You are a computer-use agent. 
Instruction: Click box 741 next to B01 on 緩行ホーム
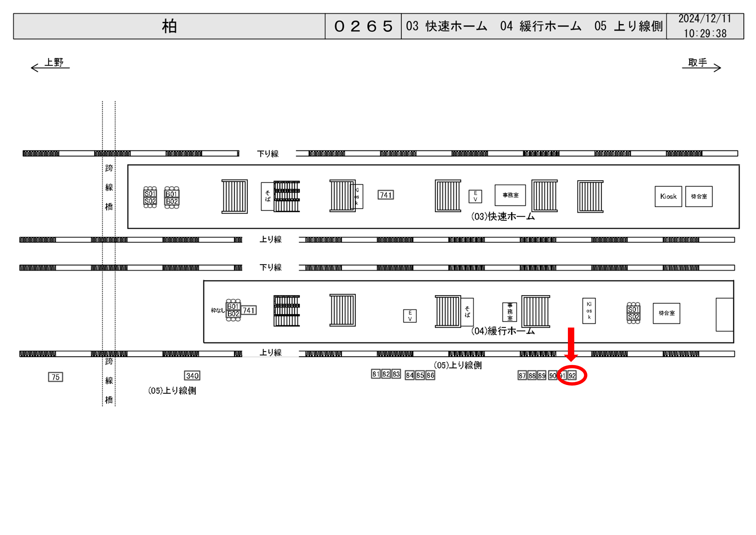(x=249, y=310)
